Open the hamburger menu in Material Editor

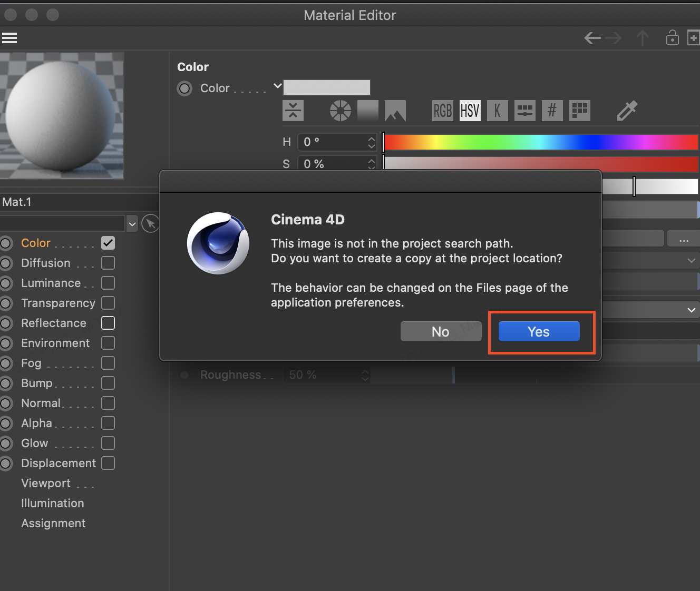[x=9, y=38]
